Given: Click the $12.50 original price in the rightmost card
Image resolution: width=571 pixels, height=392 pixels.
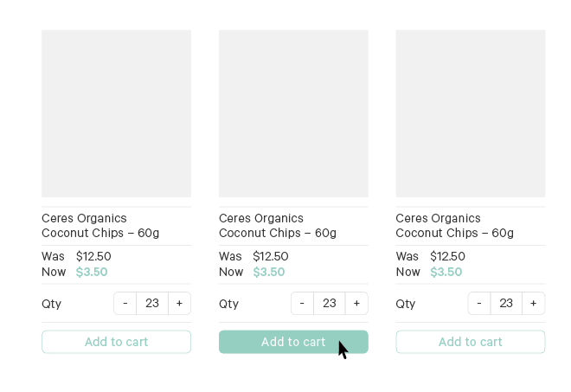Looking at the screenshot, I should point(447,256).
